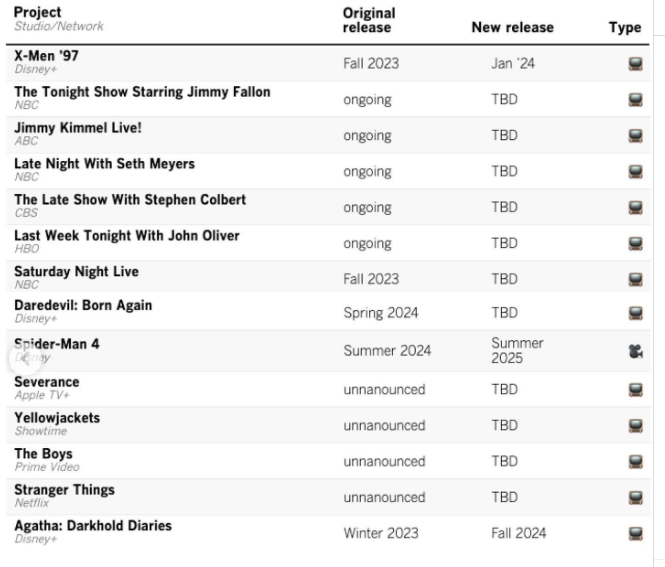Click the Original release column header
Screen dimensions: 665x567
pyautogui.click(x=369, y=20)
